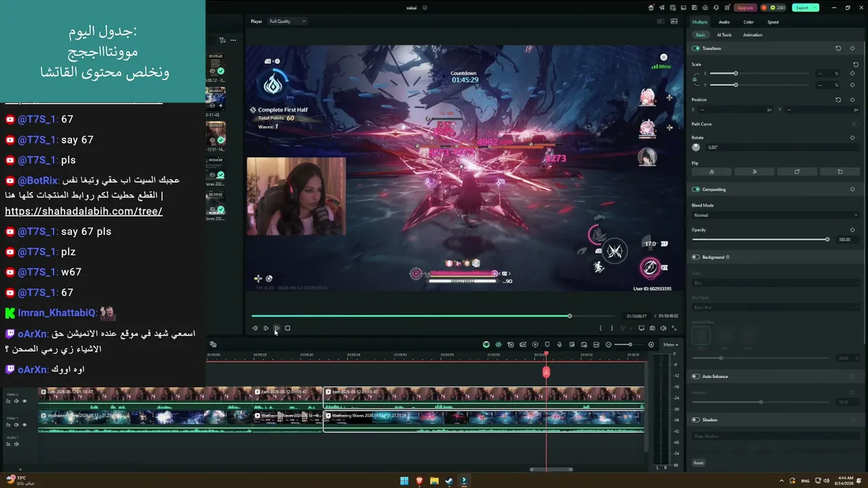Open the Blend Mode dropdown
868x488 pixels.
(x=775, y=215)
